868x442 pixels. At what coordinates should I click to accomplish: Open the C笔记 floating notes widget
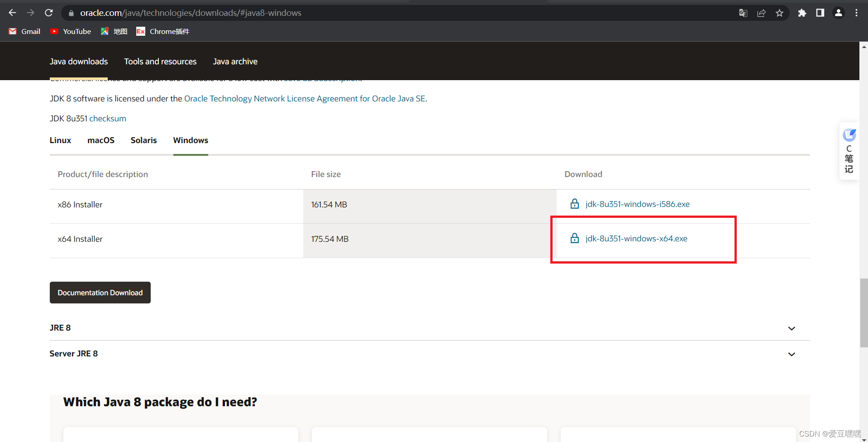(849, 151)
